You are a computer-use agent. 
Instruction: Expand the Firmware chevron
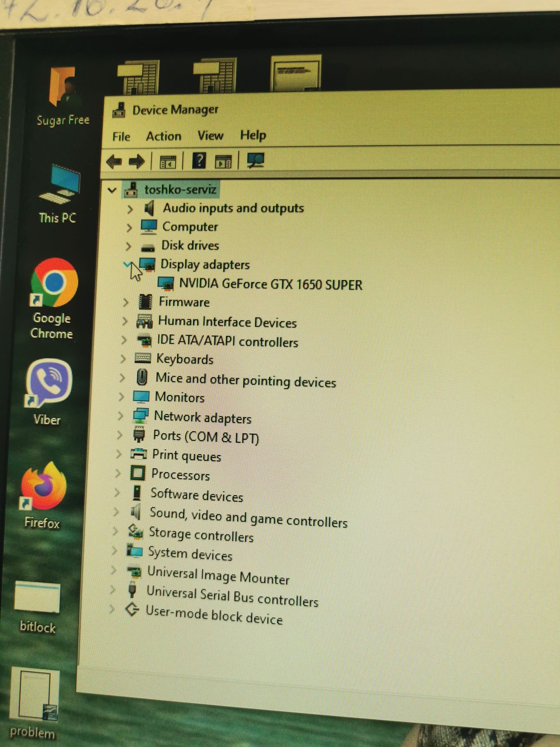[x=126, y=302]
